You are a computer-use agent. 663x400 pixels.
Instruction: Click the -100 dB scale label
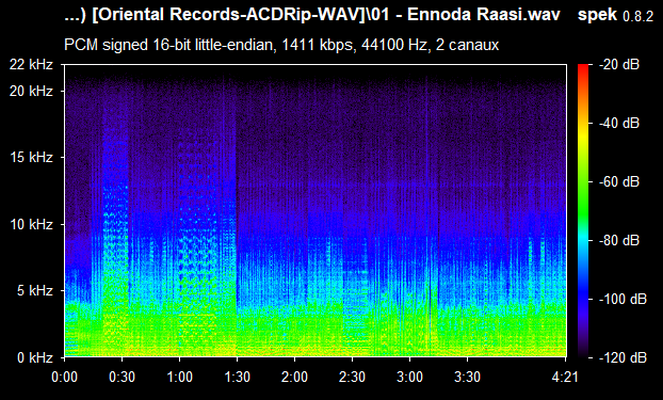coord(623,299)
